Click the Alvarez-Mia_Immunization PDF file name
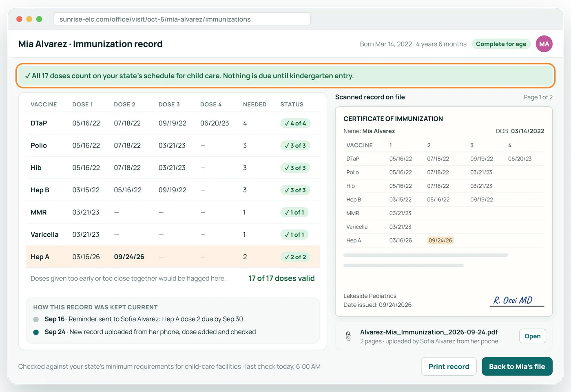Screen dimensions: 571x392 [429, 332]
